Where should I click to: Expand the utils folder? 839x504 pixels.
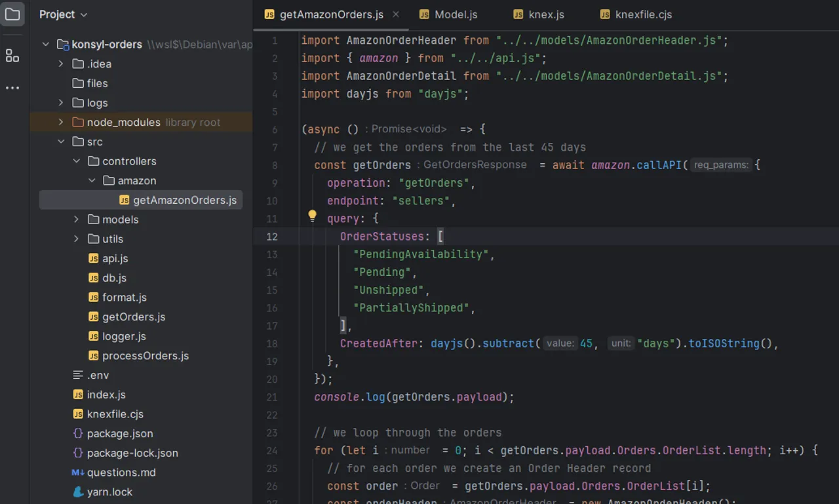(77, 239)
